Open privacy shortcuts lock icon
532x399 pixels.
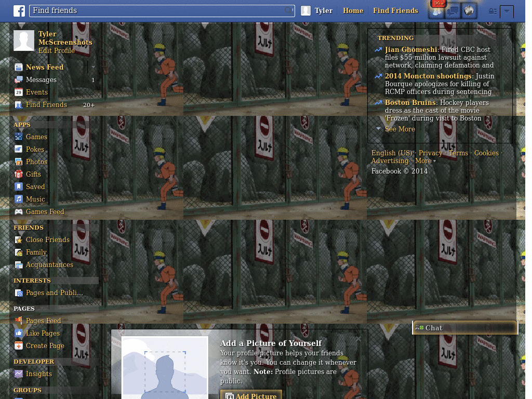click(493, 11)
